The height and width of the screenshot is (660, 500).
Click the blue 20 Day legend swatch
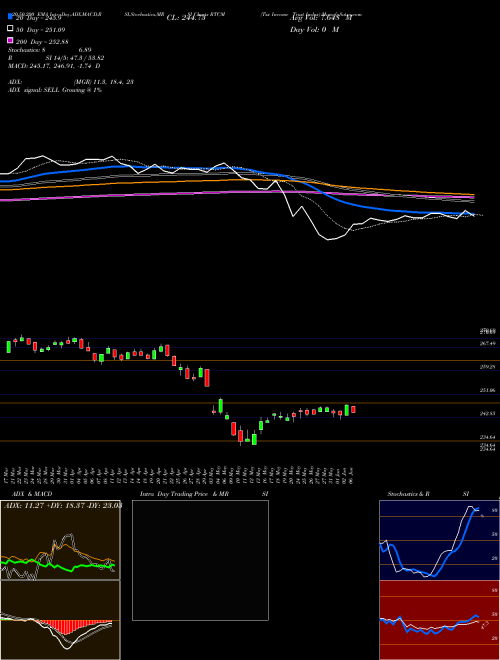[10, 17]
